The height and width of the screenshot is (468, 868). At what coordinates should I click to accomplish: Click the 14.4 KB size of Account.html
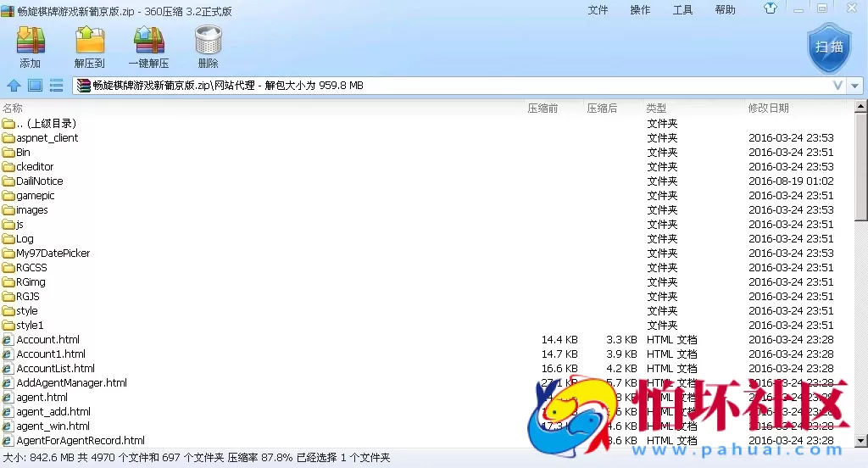pyautogui.click(x=559, y=339)
